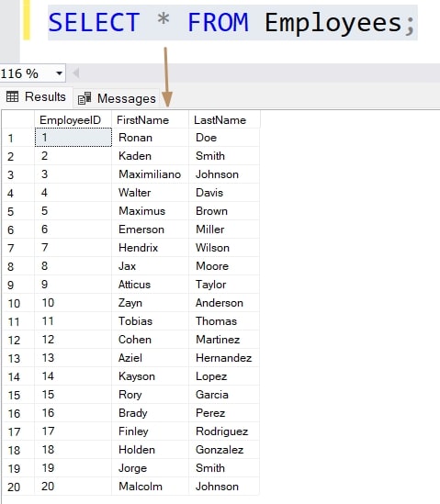This screenshot has width=440, height=504.
Task: Select the Thomas last name cell
Action: [224, 320]
